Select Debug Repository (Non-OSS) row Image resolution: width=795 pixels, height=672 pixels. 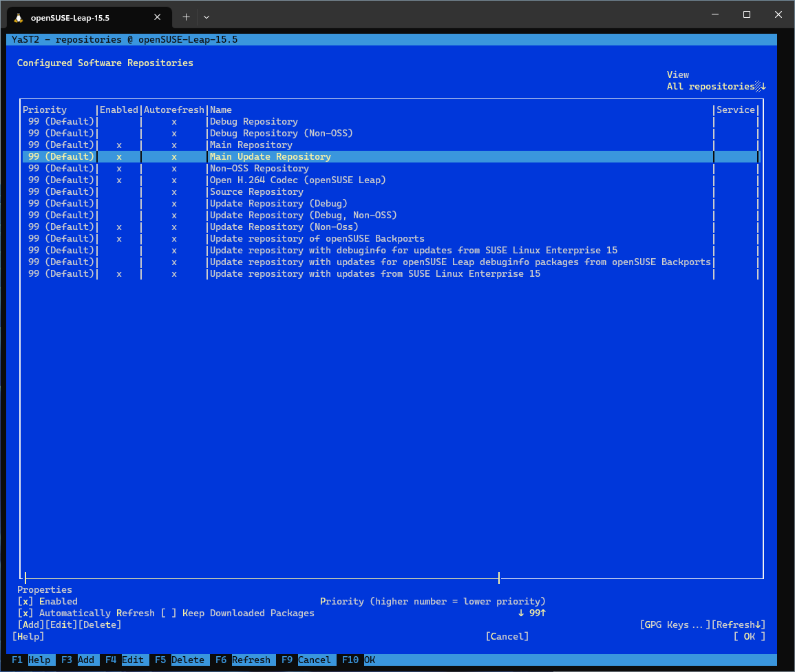[x=390, y=134]
